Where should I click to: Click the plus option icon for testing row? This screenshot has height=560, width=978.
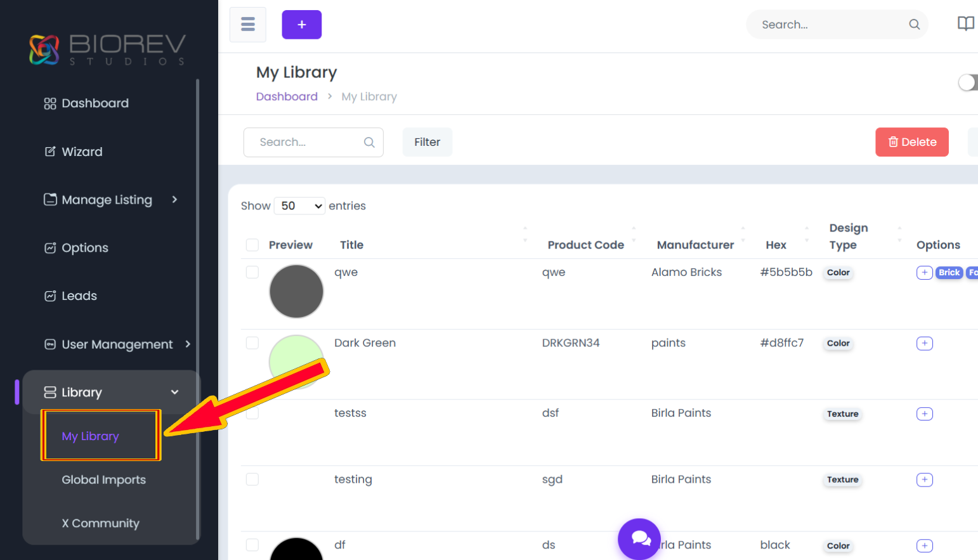(x=925, y=479)
